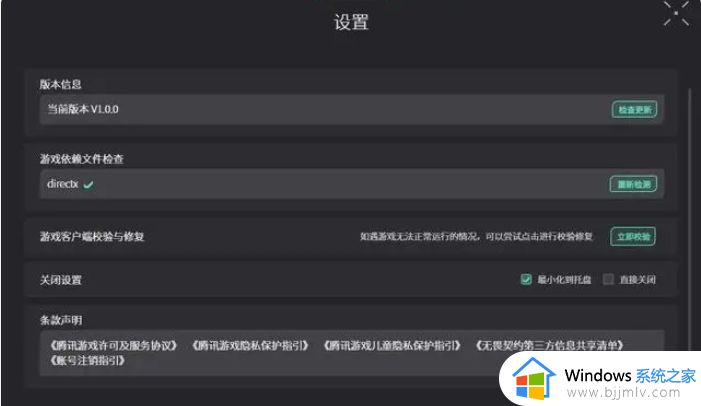Open 《腾讯游戏许可及服务协议》 link
Viewport: 701px width, 406px height.
114,346
